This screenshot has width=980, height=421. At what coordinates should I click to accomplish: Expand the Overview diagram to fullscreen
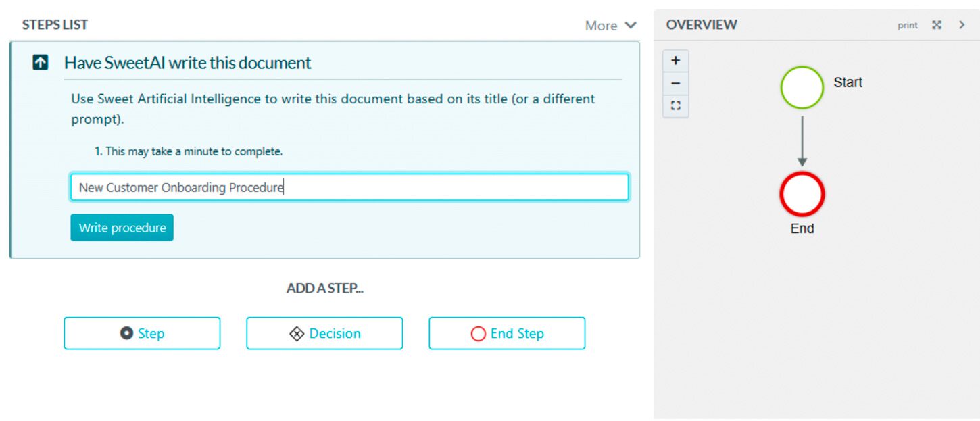tap(937, 25)
